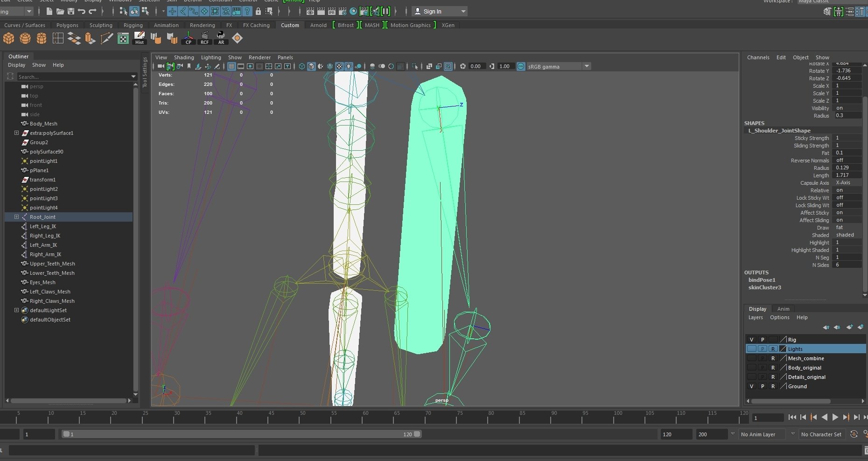Toggle visibility of the Rig layer
Screen dimensions: 868x461
tap(751, 340)
